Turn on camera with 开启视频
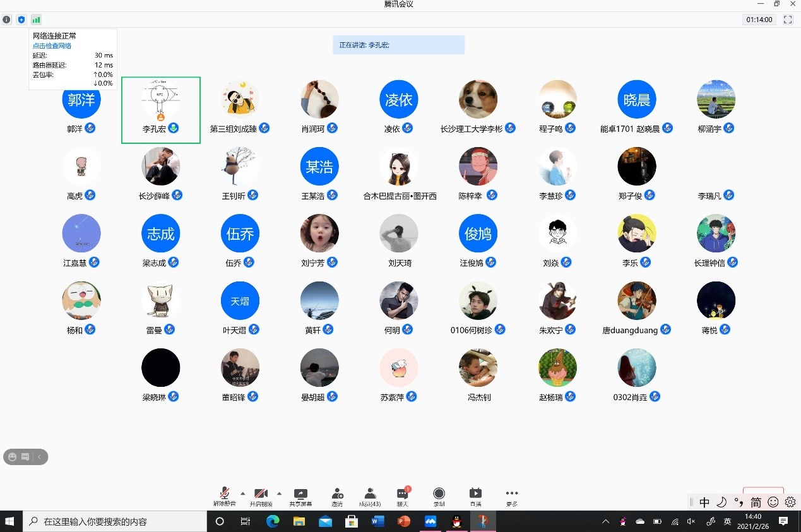 261,497
